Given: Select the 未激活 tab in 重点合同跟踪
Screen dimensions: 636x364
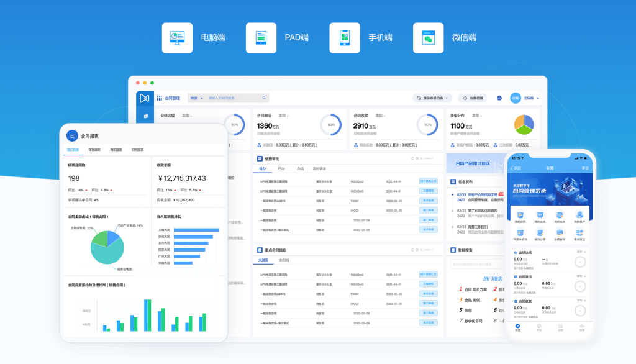Looking at the screenshot, I should coord(263,260).
